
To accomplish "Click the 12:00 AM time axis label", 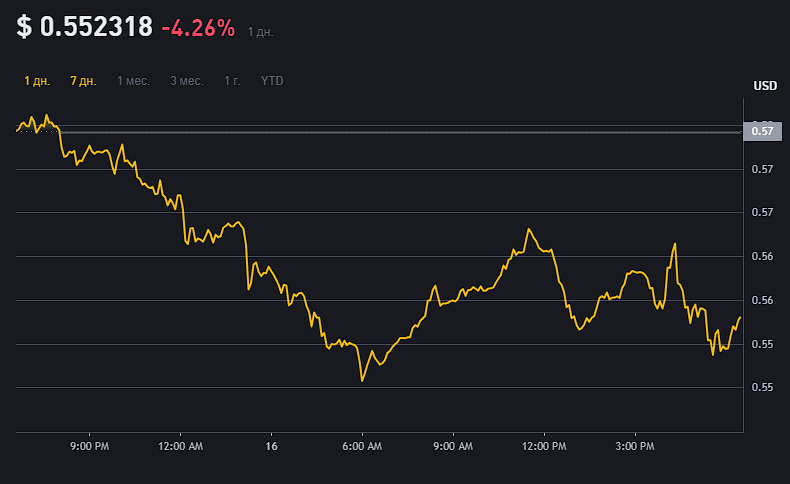I will click(x=181, y=446).
